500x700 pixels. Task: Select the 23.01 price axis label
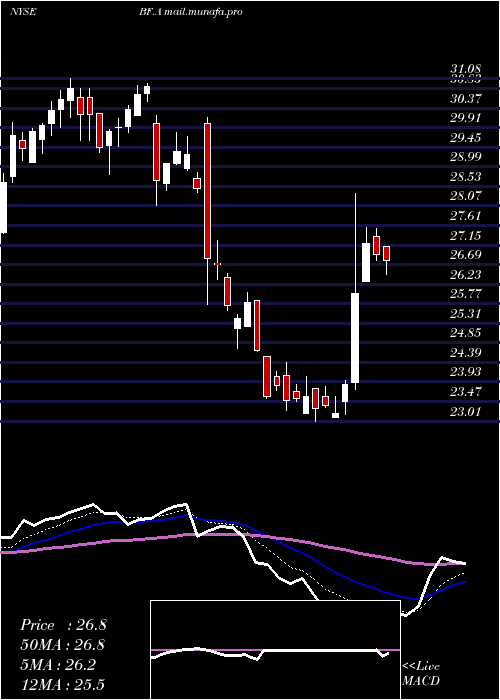465,411
